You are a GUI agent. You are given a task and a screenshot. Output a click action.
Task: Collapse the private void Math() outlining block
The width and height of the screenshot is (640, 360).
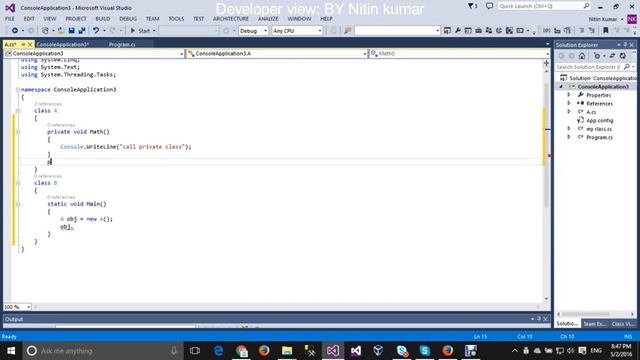click(x=18, y=132)
